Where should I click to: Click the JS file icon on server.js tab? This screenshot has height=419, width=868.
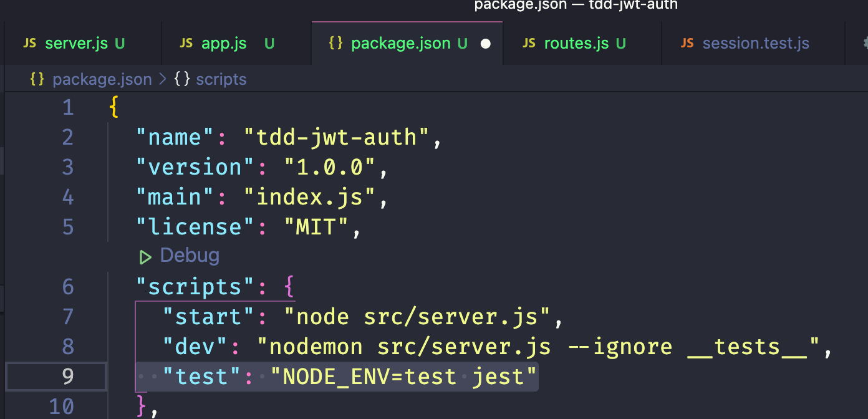(30, 43)
